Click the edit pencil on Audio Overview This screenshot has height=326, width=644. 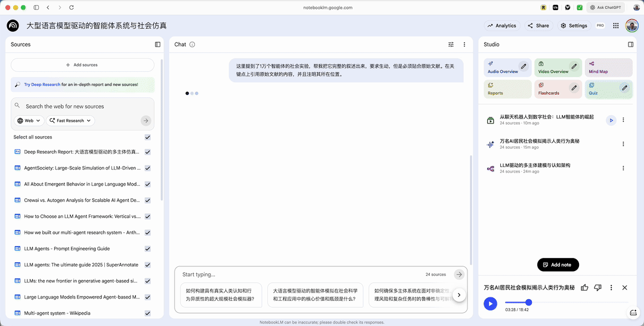pyautogui.click(x=524, y=66)
